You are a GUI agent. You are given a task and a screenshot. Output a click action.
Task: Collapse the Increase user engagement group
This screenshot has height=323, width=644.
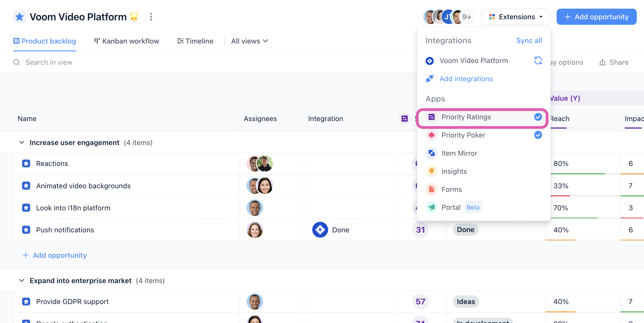click(x=22, y=143)
